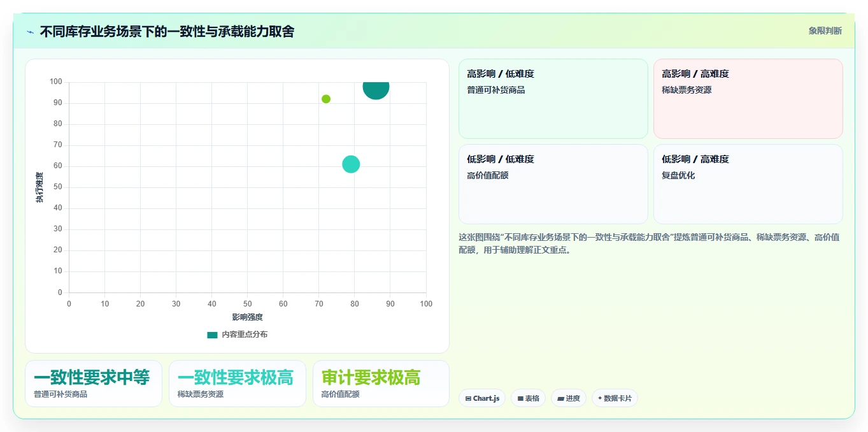This screenshot has width=868, height=432.
Task: Click the 影响强度 x-axis title
Action: pyautogui.click(x=247, y=317)
